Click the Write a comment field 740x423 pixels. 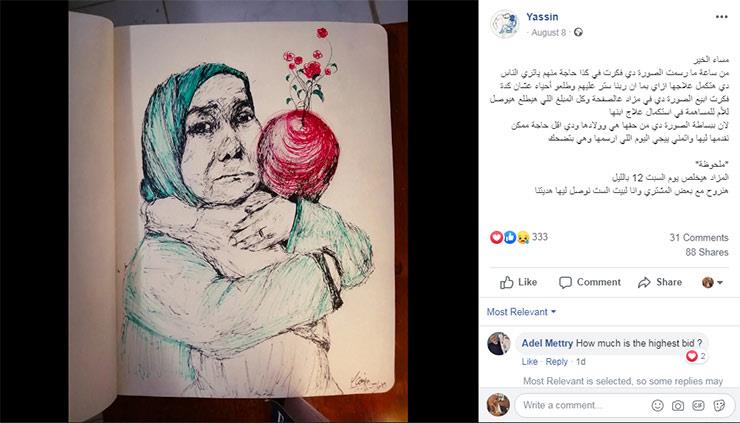click(583, 405)
